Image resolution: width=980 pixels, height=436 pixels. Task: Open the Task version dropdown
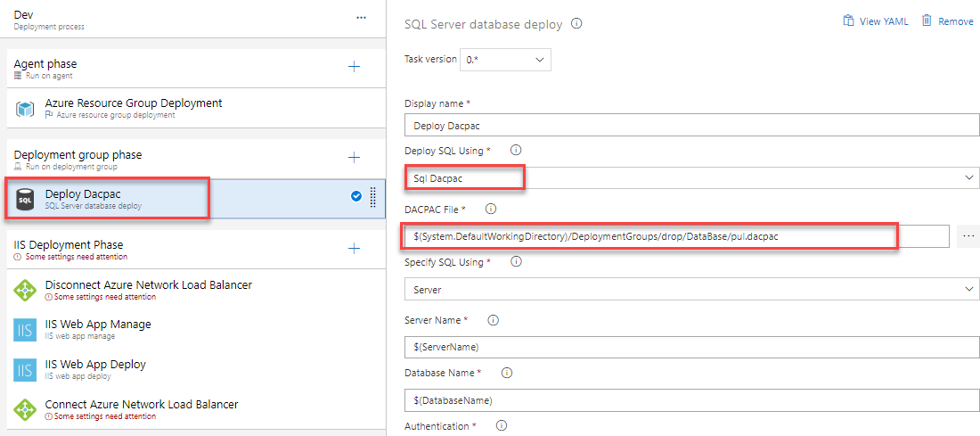[506, 60]
